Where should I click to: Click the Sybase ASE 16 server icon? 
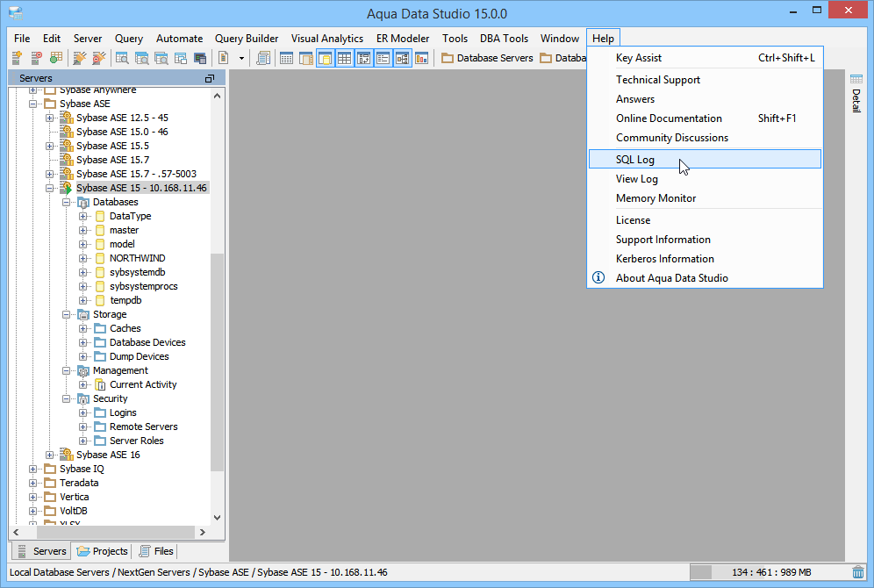click(67, 455)
